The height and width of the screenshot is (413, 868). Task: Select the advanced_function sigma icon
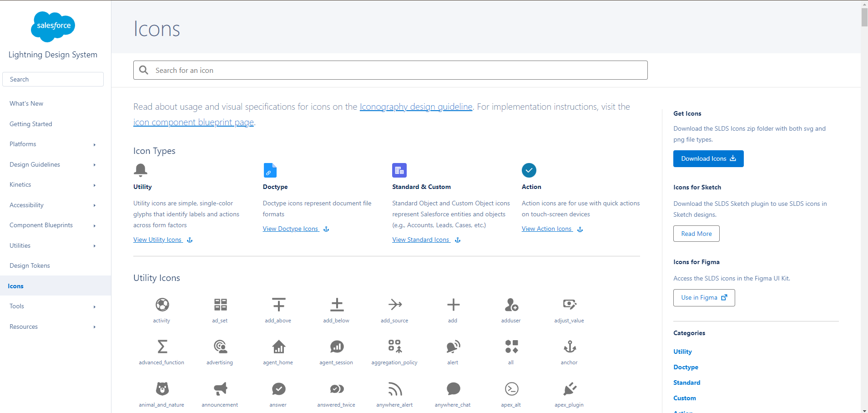[162, 347]
